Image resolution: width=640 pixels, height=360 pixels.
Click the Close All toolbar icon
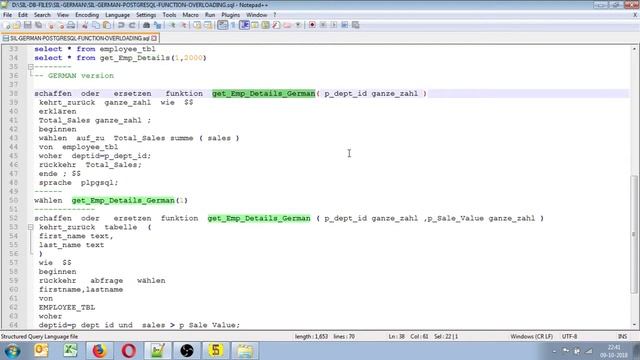[x=61, y=25]
